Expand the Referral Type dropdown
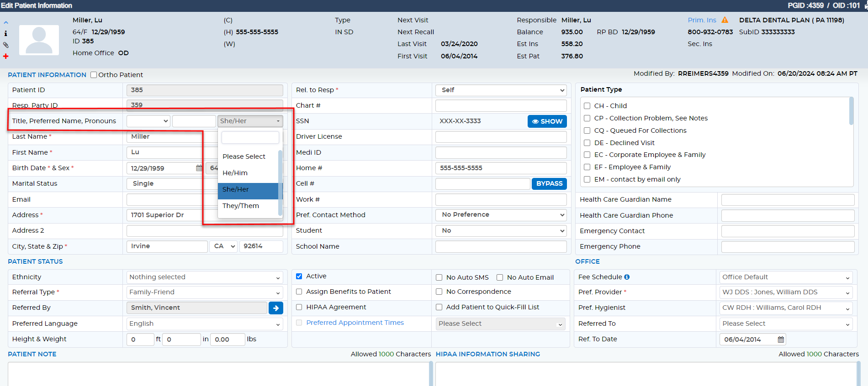 pos(204,292)
